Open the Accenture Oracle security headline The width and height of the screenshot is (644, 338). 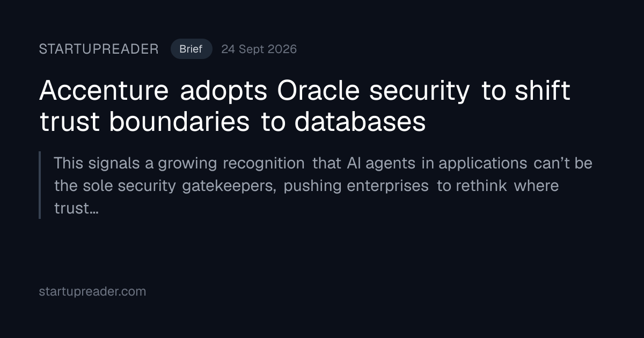(304, 106)
